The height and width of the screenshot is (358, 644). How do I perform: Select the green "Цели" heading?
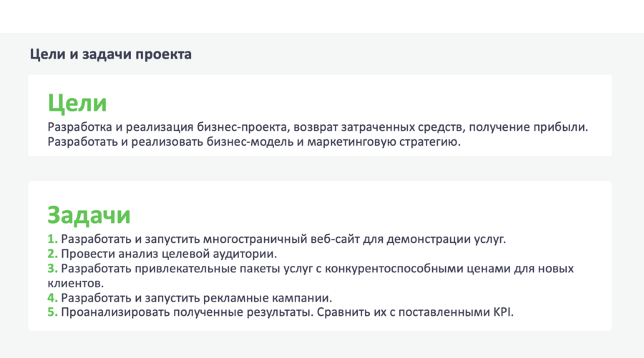77,103
